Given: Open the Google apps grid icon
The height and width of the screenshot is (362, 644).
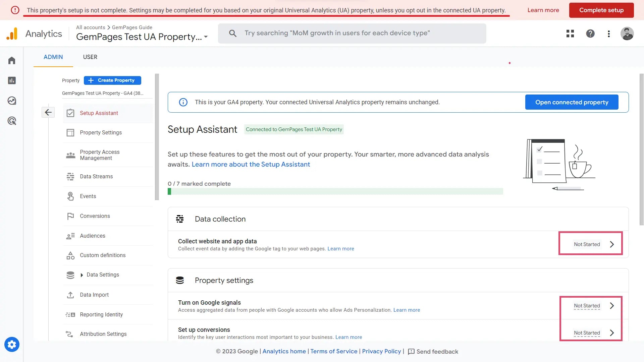Looking at the screenshot, I should [570, 34].
